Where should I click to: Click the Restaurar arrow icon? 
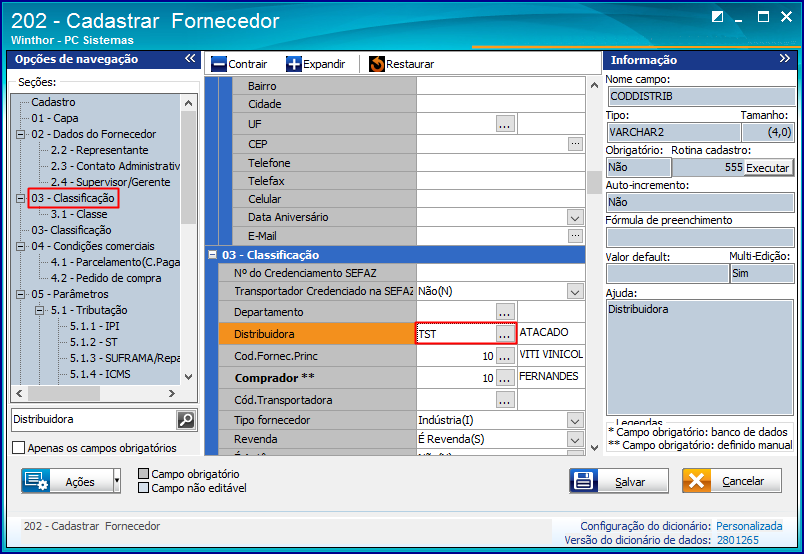(x=377, y=64)
